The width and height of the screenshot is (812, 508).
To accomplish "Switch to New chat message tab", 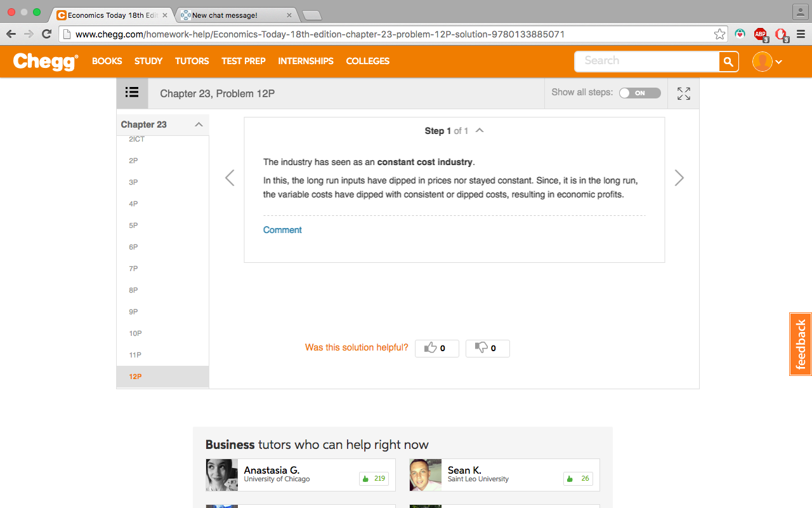I will [236, 15].
